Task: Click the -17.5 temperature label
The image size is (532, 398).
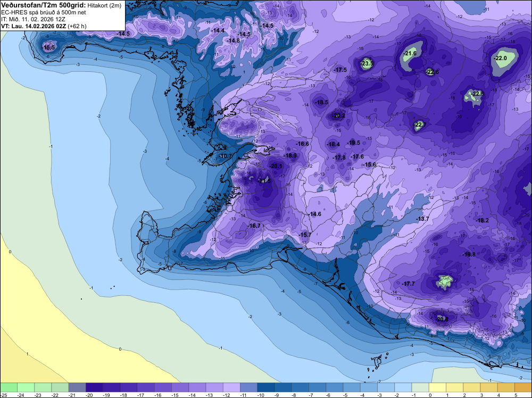Action: (340, 70)
